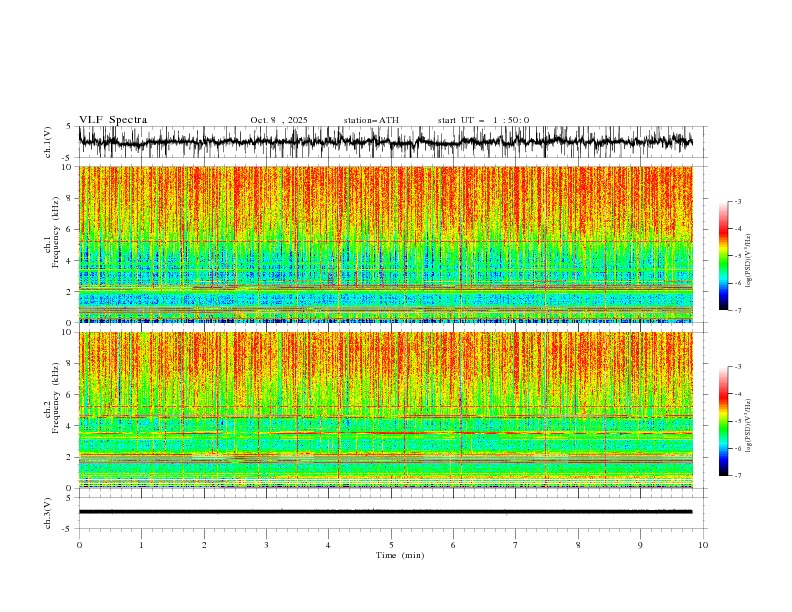Click time axis tick label "7"
This screenshot has height=612, width=792.
pos(516,545)
